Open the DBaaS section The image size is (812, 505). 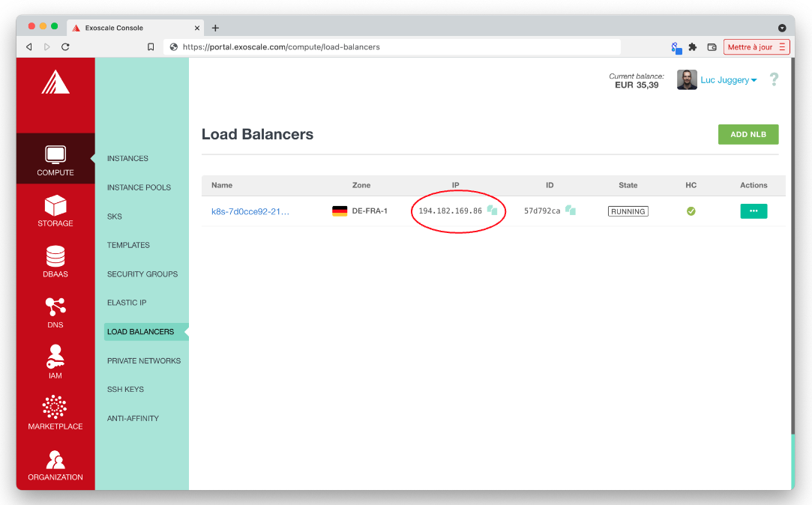click(x=55, y=261)
